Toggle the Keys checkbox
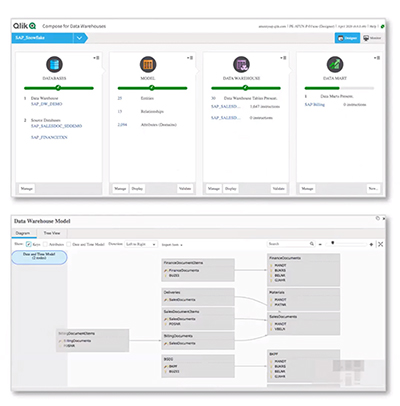Image resolution: width=400 pixels, height=406 pixels. point(29,244)
